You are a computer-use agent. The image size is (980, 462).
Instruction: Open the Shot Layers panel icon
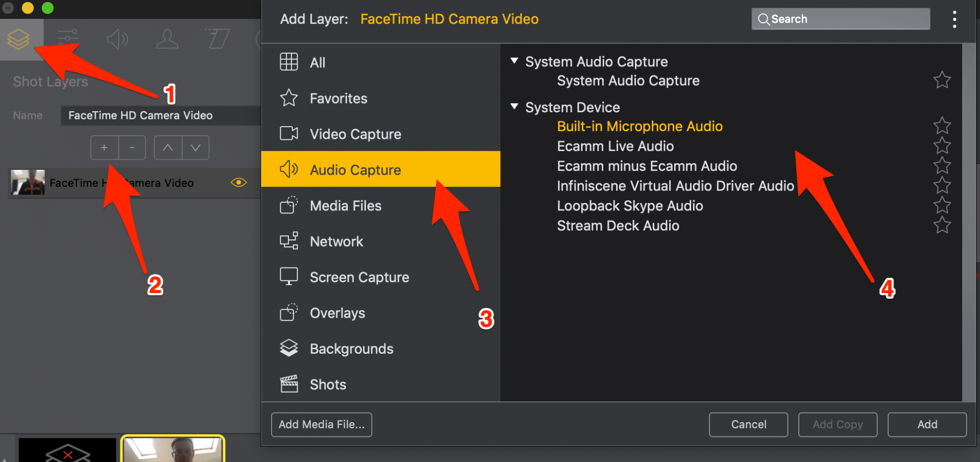pyautogui.click(x=18, y=39)
